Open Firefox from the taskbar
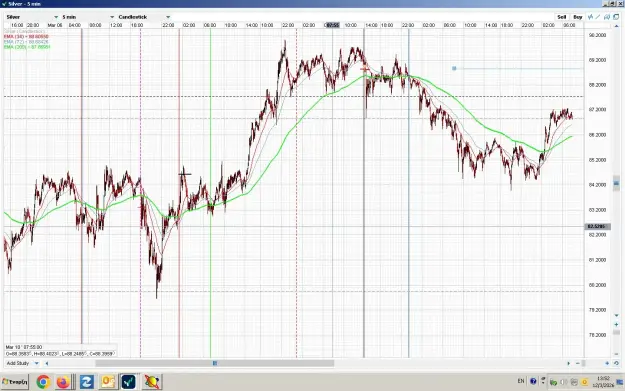Screen dimensions: 625x391 63,382
